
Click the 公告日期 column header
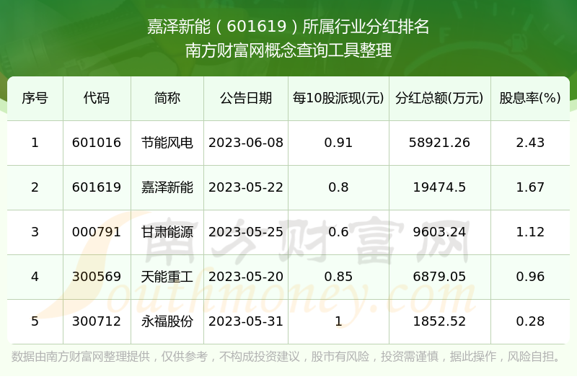coord(246,98)
